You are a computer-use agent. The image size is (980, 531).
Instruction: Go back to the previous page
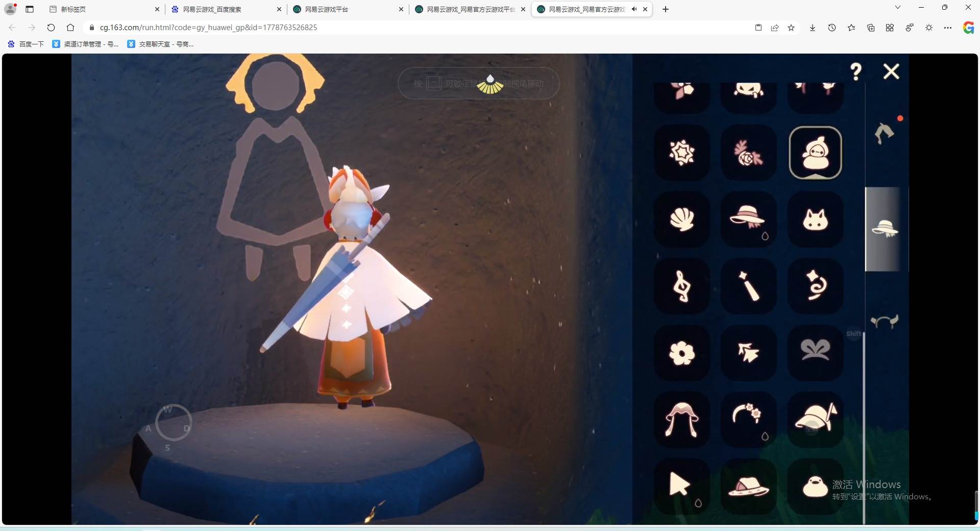click(12, 28)
